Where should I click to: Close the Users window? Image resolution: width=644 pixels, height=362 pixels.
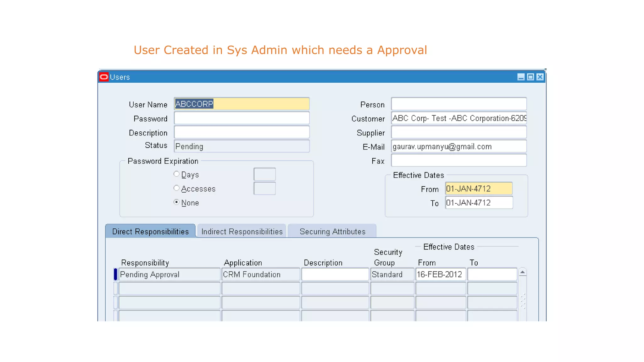click(540, 77)
